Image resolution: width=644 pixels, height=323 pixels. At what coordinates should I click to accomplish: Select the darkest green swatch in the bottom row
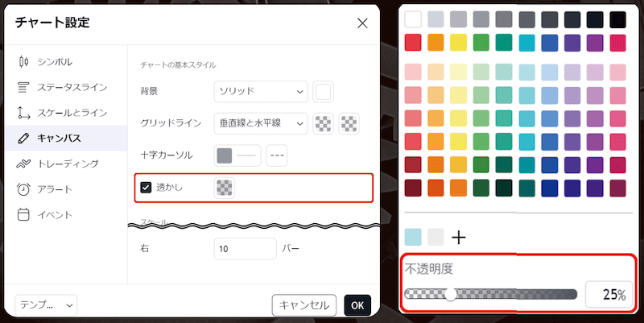coord(504,188)
